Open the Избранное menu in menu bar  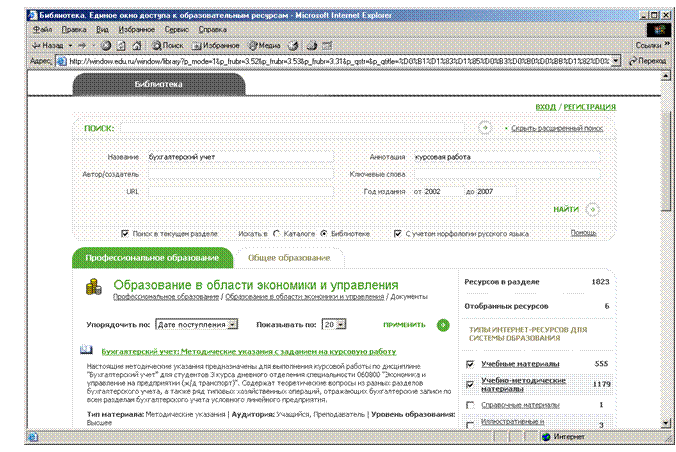point(136,29)
